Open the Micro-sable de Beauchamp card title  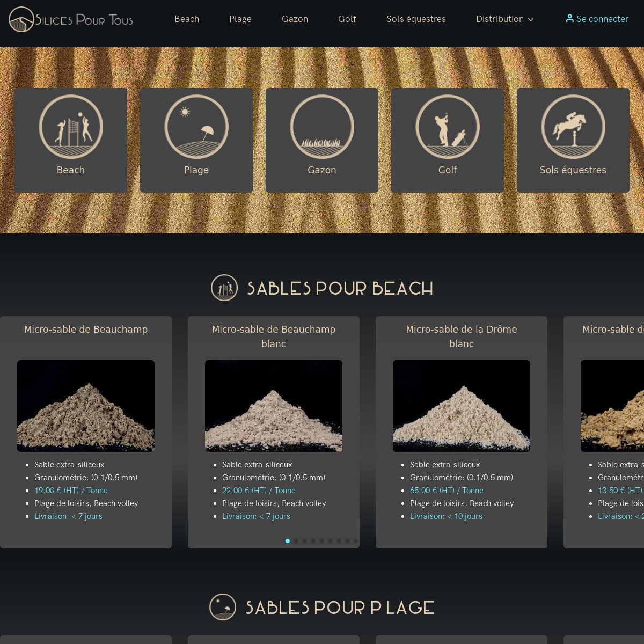(x=86, y=330)
